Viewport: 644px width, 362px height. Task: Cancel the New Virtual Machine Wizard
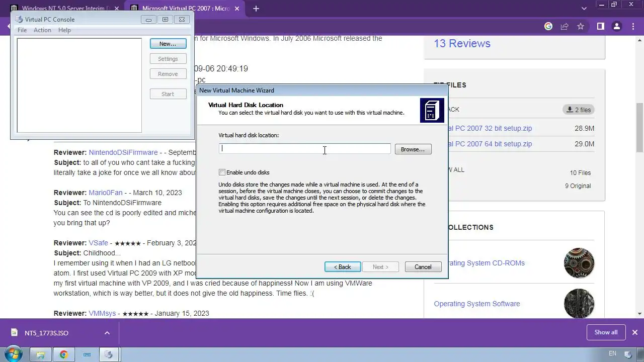coord(423,267)
